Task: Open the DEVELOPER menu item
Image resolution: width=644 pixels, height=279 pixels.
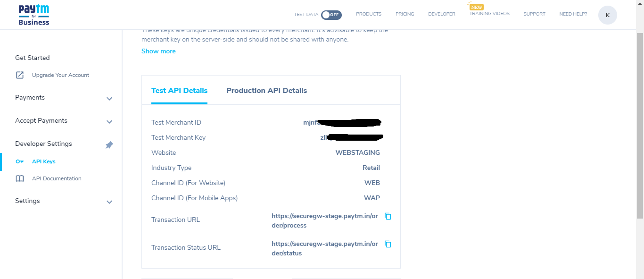Action: point(441,14)
